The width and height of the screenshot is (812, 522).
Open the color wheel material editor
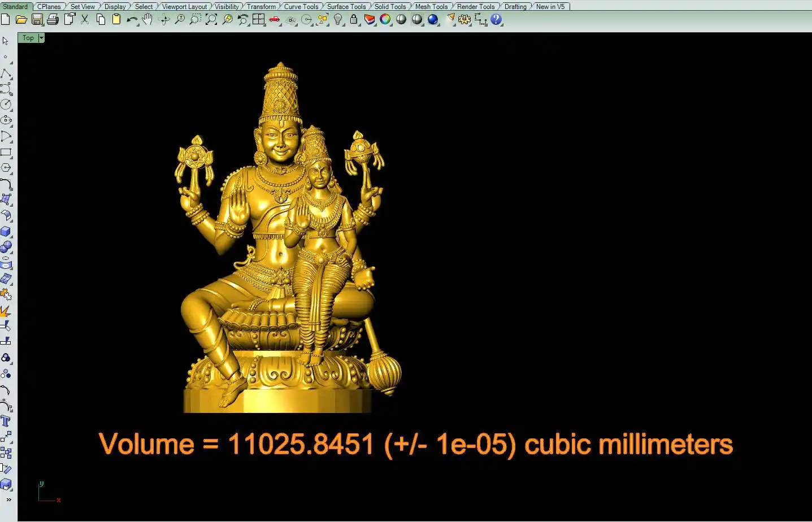385,20
